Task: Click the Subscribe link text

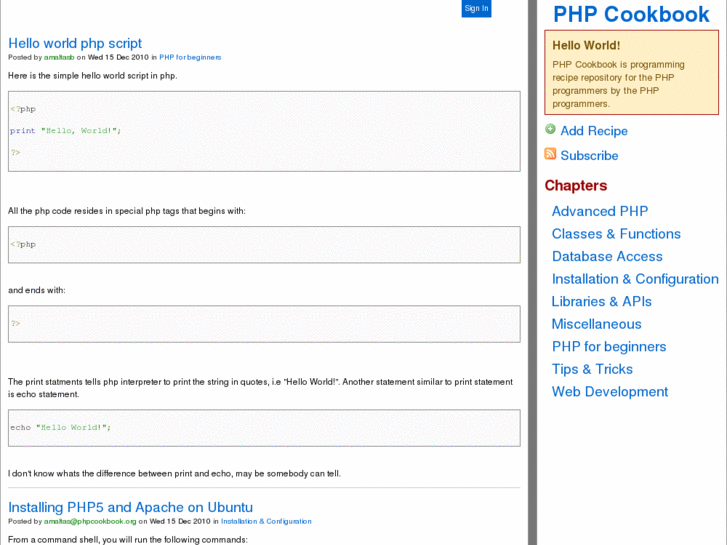Action: click(x=589, y=156)
